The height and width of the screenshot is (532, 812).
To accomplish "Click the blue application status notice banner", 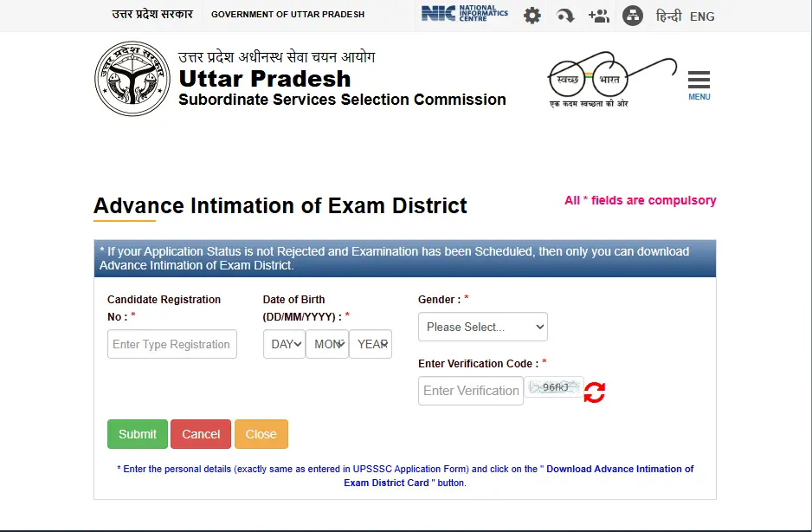I will pos(405,258).
